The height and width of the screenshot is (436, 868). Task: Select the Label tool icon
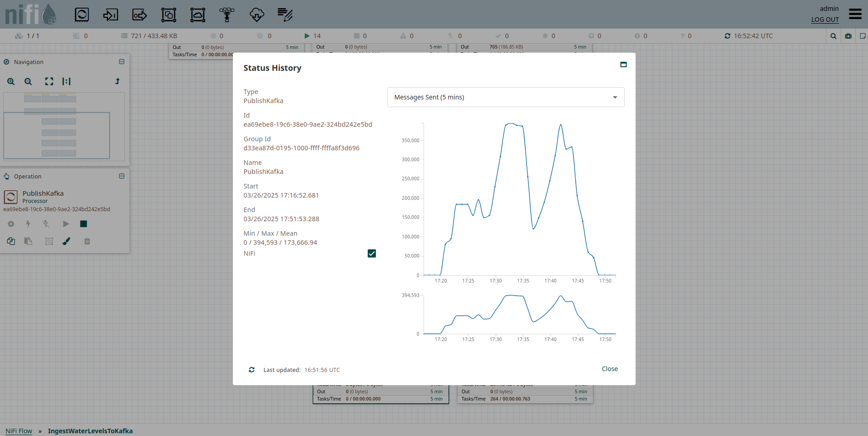[x=285, y=15]
